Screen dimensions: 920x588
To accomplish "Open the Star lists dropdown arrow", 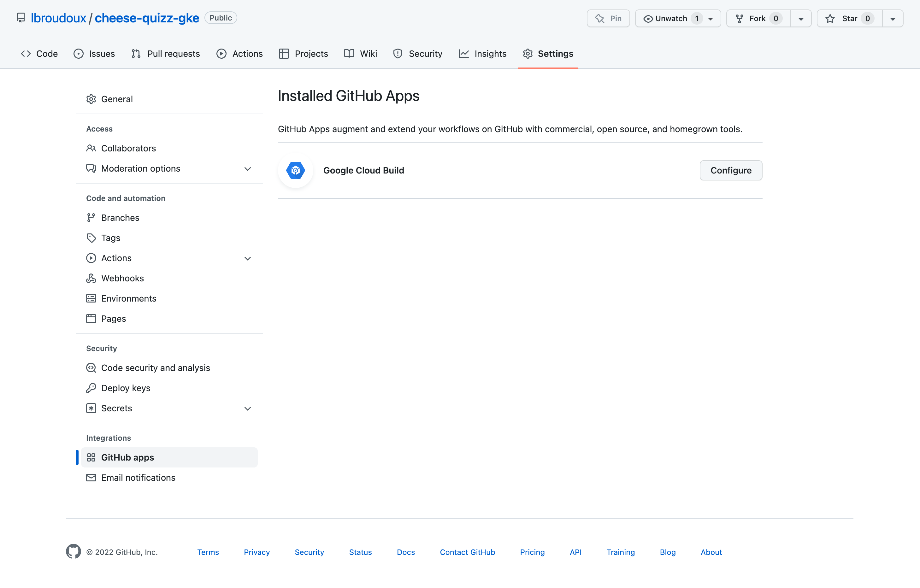I will pyautogui.click(x=893, y=19).
